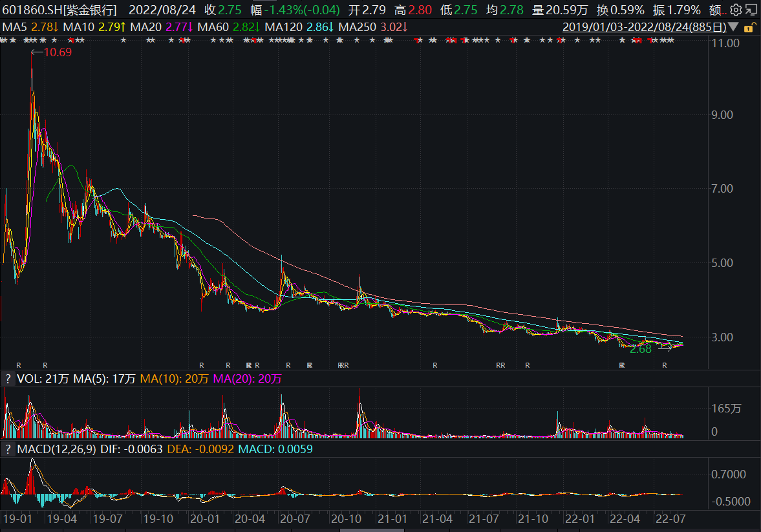Open help for the MACD indicator
The height and width of the screenshot is (532, 761).
point(8,449)
